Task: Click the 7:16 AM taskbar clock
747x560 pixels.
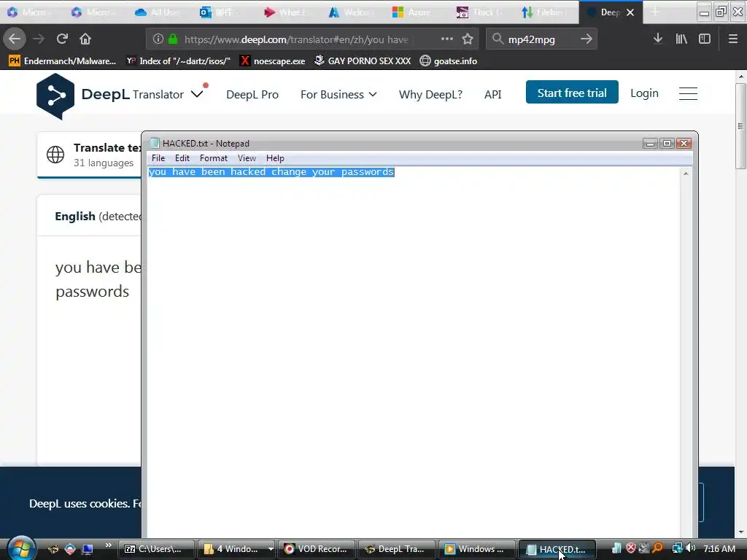Action: (x=719, y=548)
